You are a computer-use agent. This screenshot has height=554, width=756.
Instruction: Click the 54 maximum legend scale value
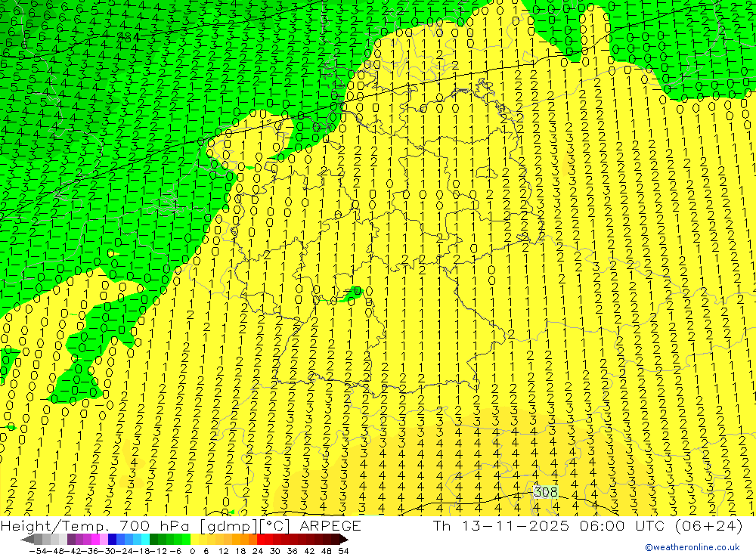coord(342,551)
